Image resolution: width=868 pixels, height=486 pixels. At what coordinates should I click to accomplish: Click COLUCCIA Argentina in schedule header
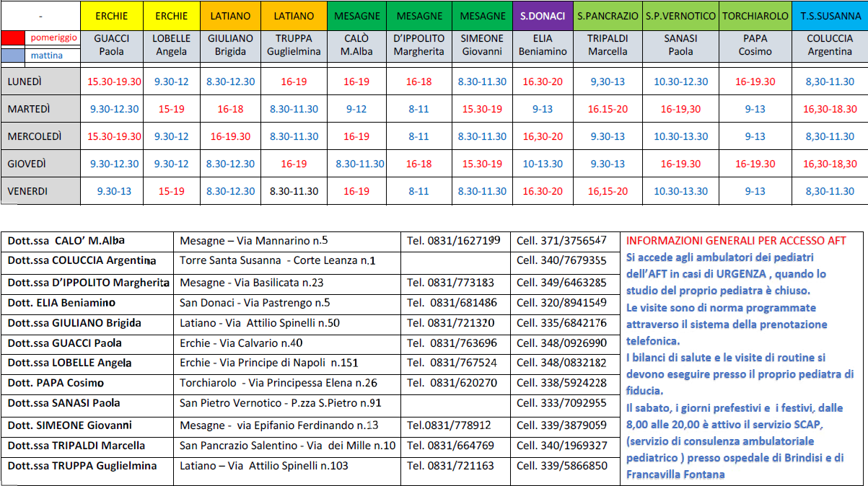point(830,45)
